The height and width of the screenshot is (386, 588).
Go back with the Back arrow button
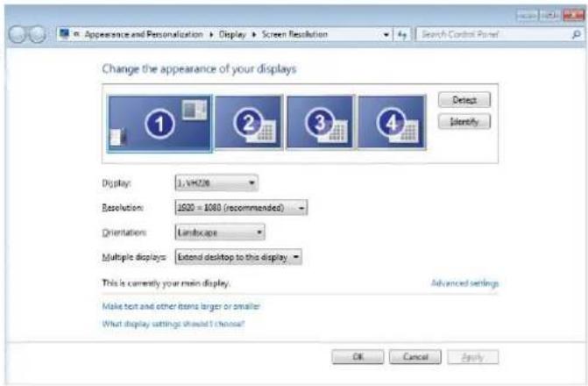click(x=18, y=34)
